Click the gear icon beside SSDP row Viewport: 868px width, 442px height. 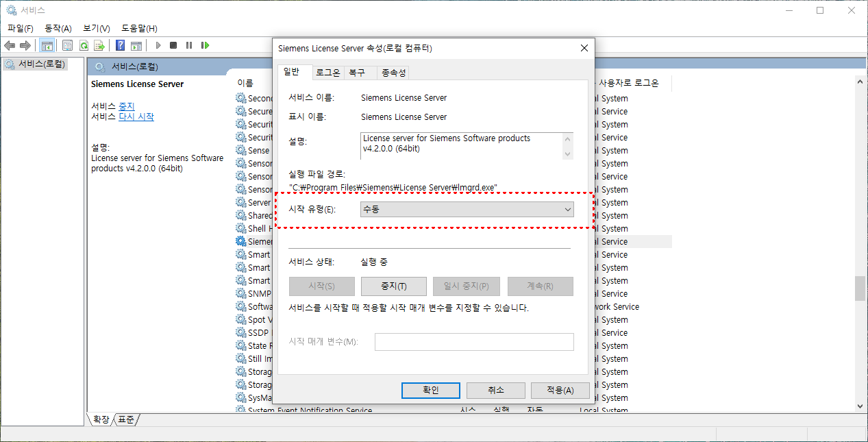(240, 332)
